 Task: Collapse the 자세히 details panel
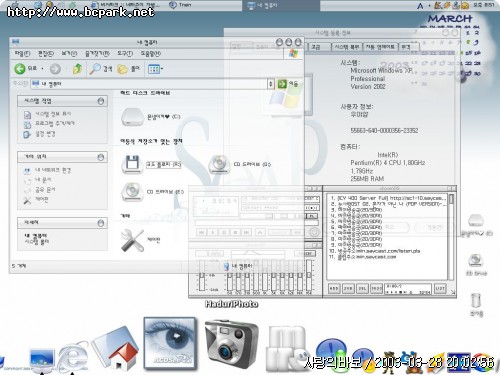coord(101,223)
